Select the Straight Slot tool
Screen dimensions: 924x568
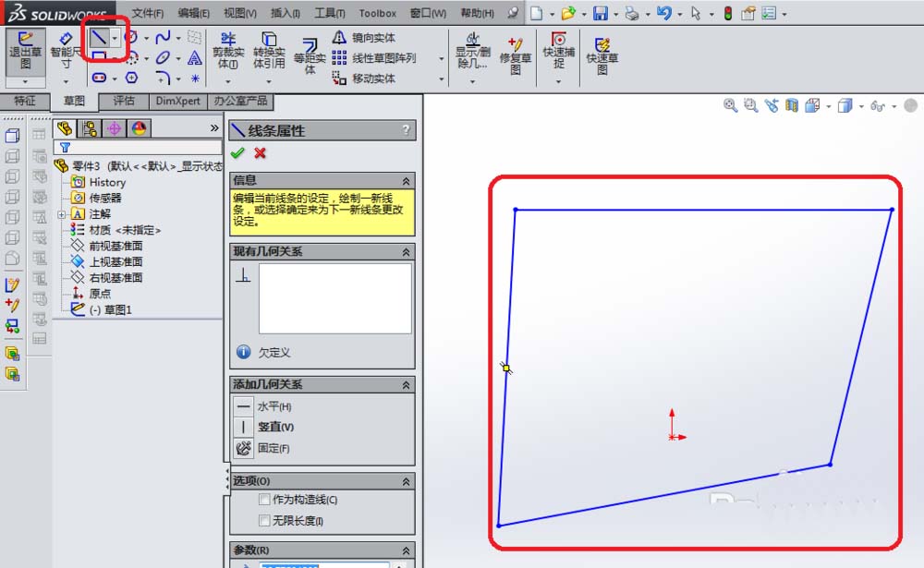99,78
